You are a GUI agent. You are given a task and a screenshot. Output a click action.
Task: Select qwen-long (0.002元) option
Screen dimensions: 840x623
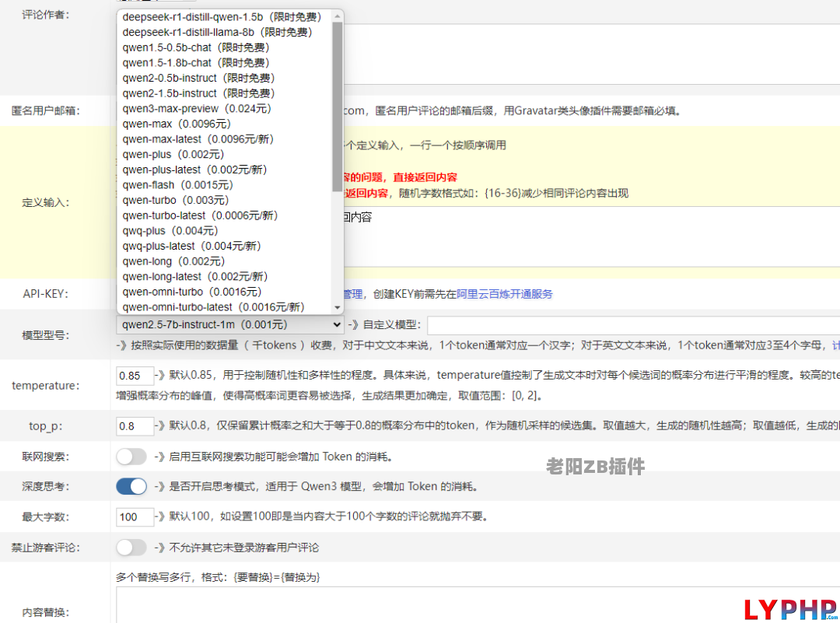(x=225, y=261)
